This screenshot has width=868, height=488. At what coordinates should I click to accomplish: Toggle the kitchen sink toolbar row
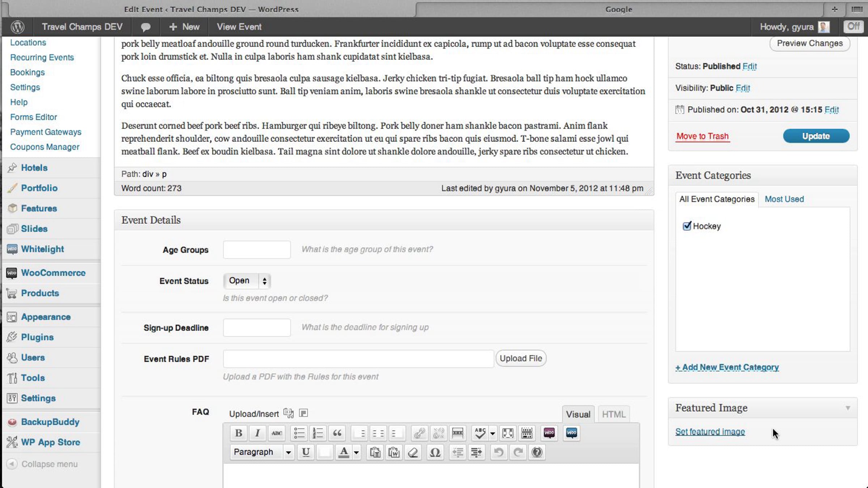[x=527, y=433]
